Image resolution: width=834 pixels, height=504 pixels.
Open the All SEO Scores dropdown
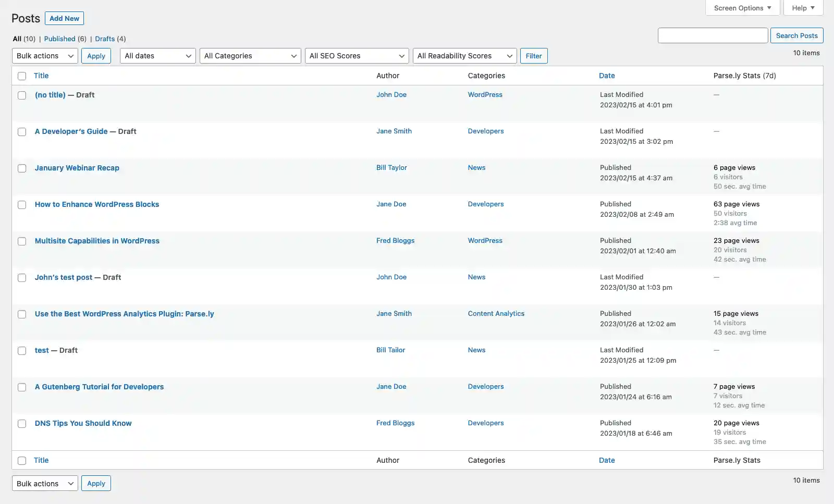(x=356, y=56)
